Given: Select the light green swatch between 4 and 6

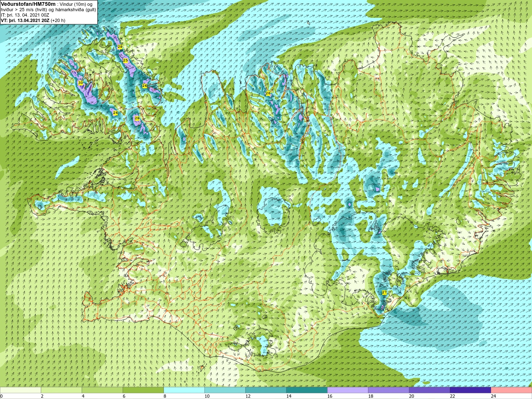Looking at the screenshot, I should coord(102,390).
